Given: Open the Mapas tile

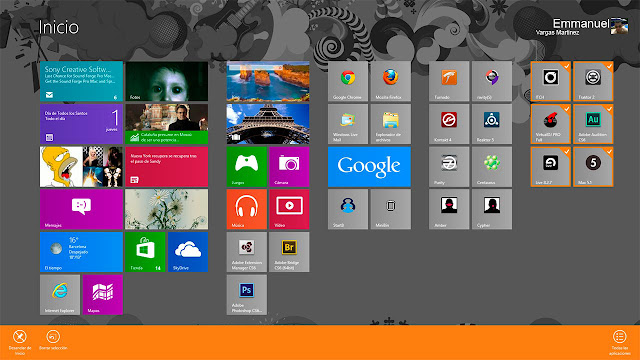Looking at the screenshot, I should click(x=102, y=295).
